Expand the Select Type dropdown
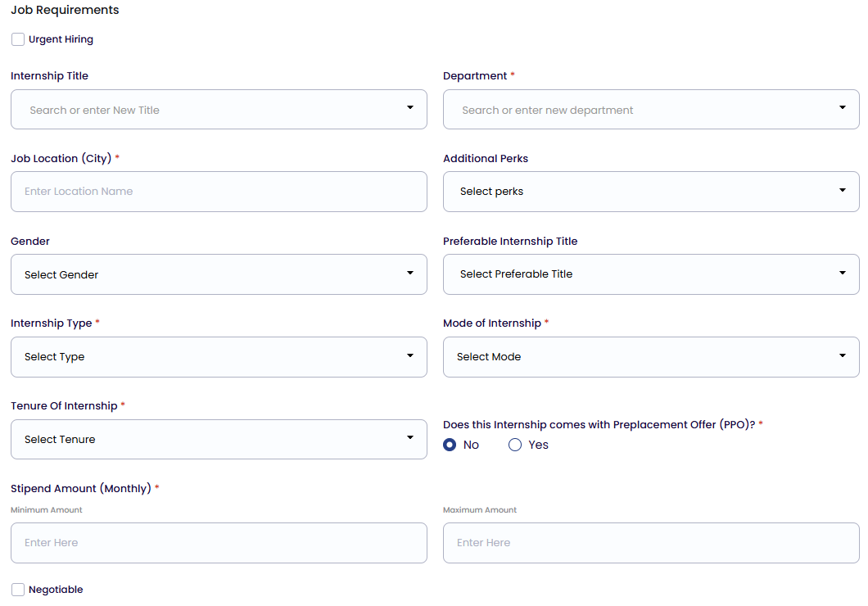868x606 pixels. [x=205, y=357]
